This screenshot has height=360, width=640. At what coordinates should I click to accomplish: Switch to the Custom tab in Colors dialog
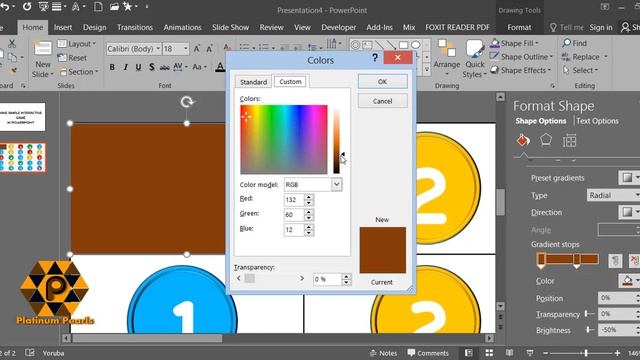tap(290, 82)
